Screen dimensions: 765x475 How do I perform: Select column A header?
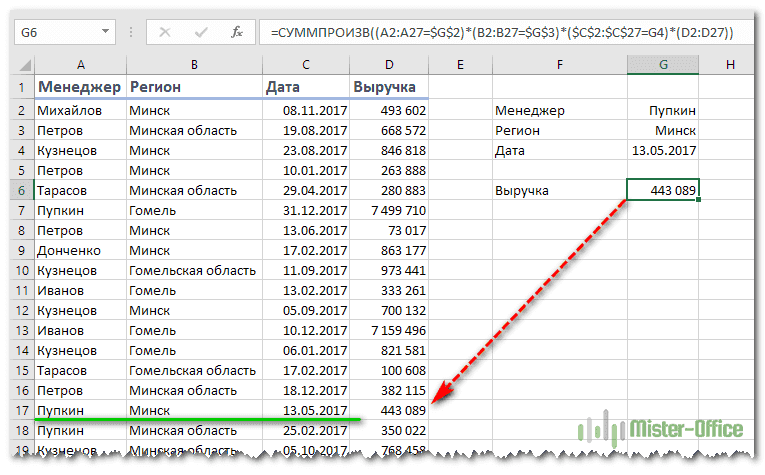point(80,65)
